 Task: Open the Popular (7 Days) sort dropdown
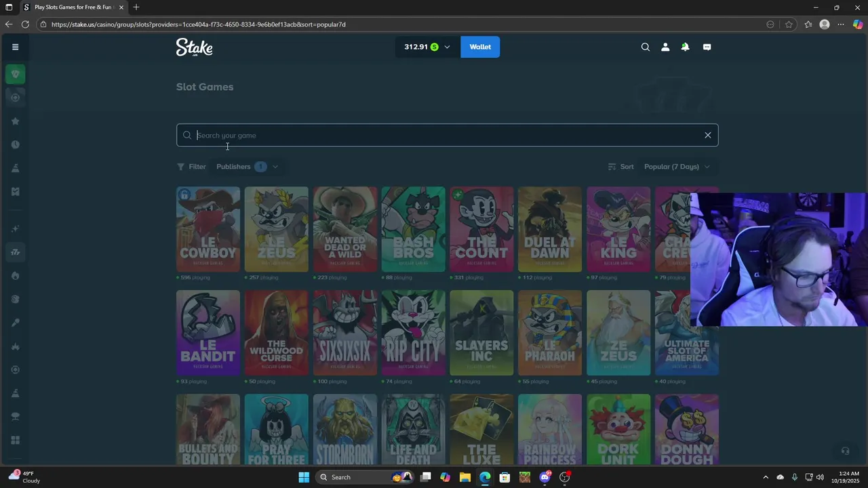click(x=677, y=167)
